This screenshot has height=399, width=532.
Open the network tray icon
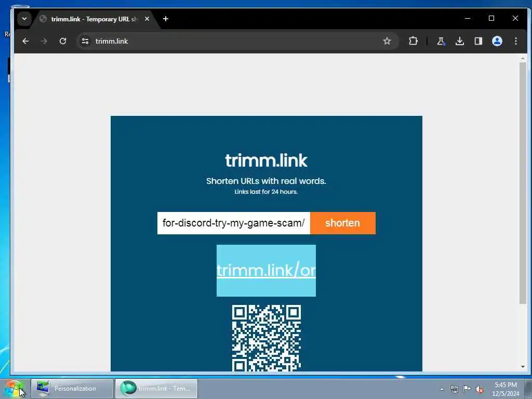pyautogui.click(x=454, y=389)
